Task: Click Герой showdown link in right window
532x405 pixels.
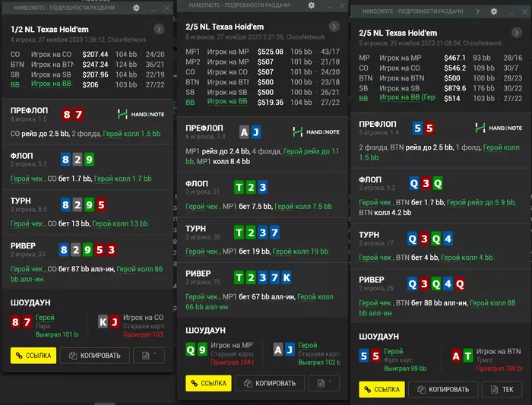Action: (x=394, y=351)
